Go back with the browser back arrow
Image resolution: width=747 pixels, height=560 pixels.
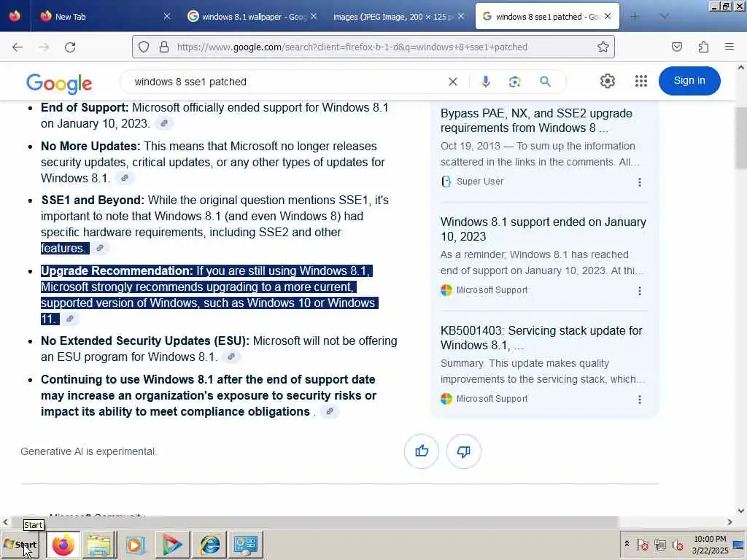(18, 47)
